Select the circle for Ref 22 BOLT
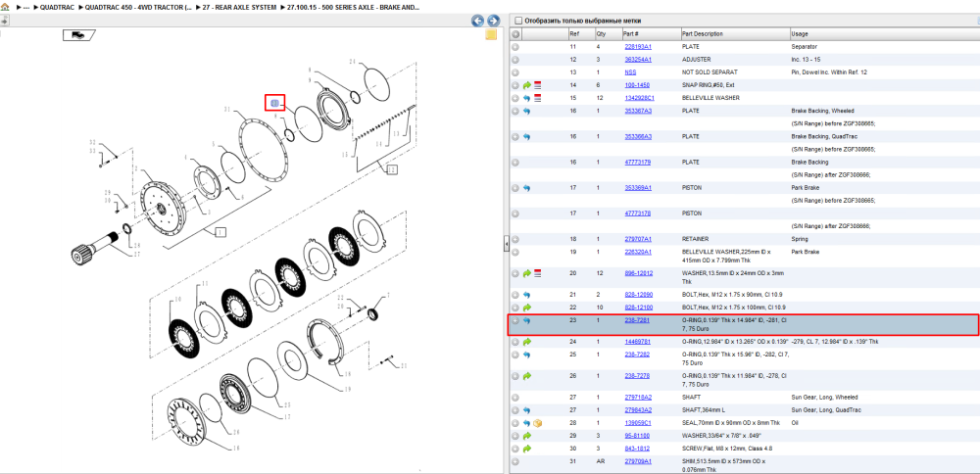 pyautogui.click(x=515, y=308)
